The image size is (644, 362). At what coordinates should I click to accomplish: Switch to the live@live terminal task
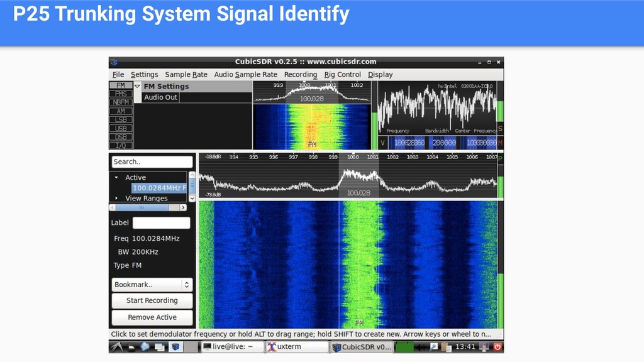pos(232,347)
